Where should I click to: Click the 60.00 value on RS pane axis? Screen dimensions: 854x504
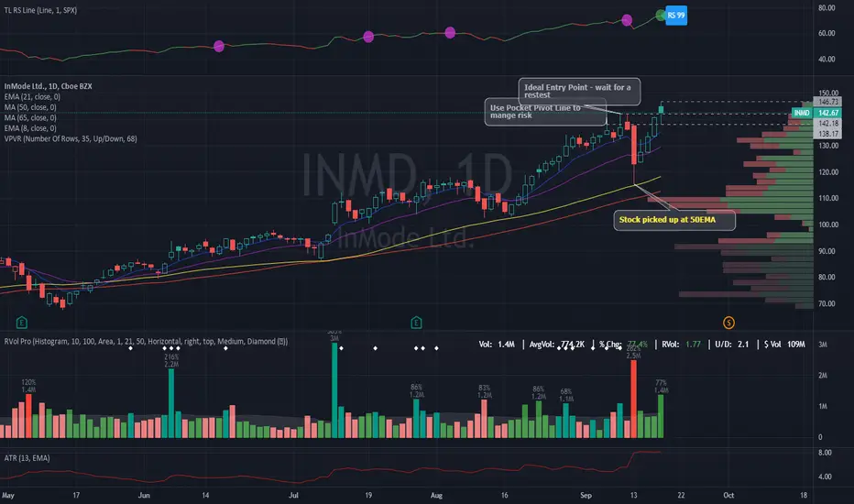pos(827,33)
